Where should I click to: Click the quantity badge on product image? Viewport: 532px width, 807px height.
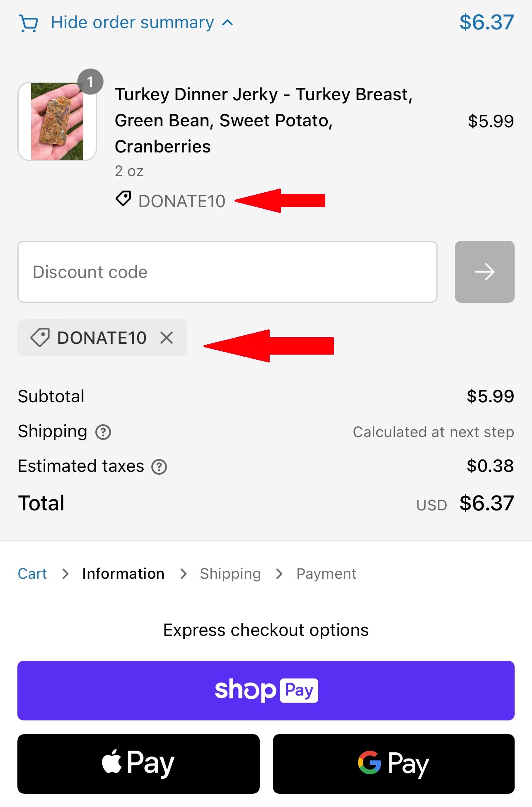click(90, 82)
